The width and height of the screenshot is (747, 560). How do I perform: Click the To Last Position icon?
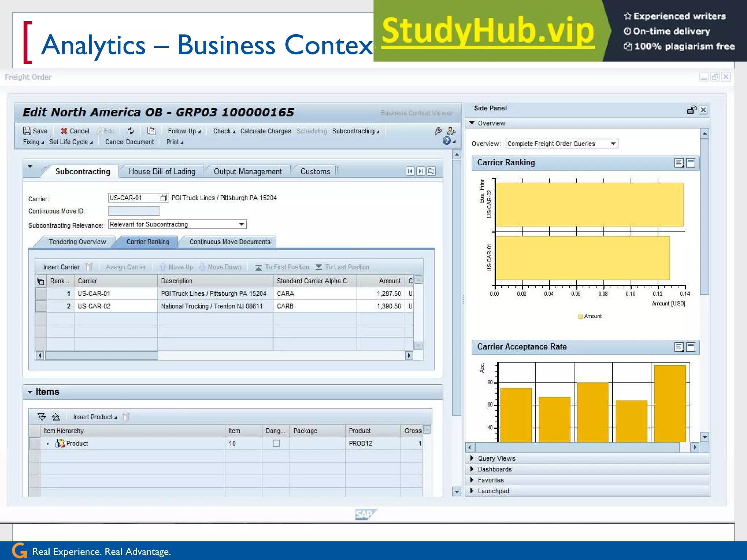(x=318, y=267)
